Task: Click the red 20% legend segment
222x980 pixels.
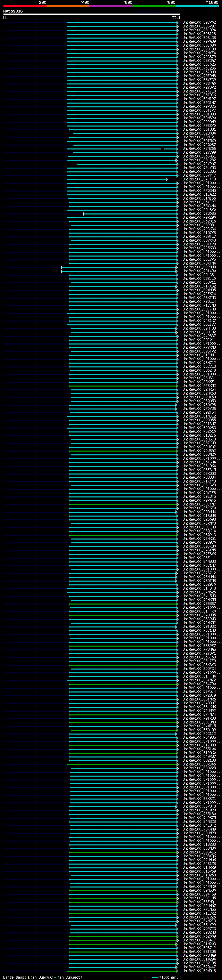Action: (x=25, y=6)
